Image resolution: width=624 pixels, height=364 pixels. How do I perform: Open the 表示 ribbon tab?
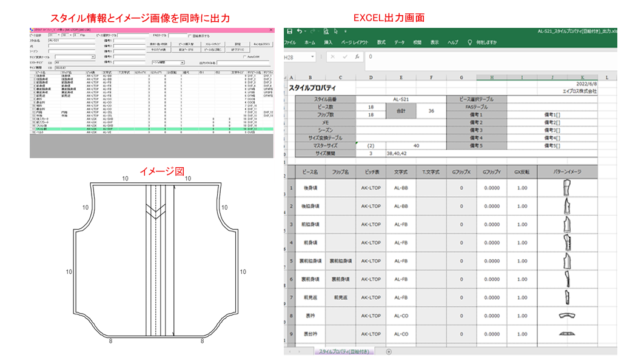(x=435, y=42)
